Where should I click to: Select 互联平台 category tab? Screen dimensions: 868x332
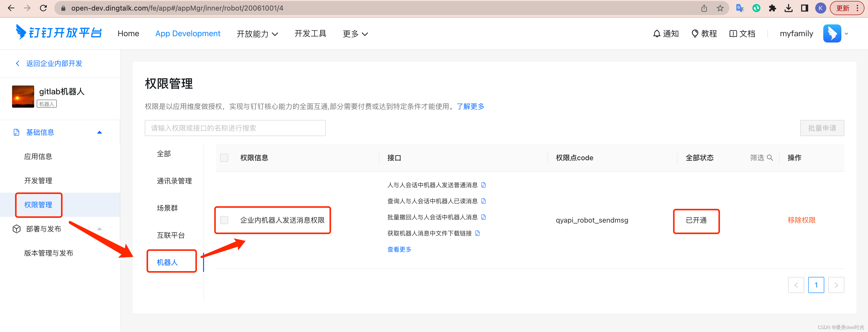(171, 235)
